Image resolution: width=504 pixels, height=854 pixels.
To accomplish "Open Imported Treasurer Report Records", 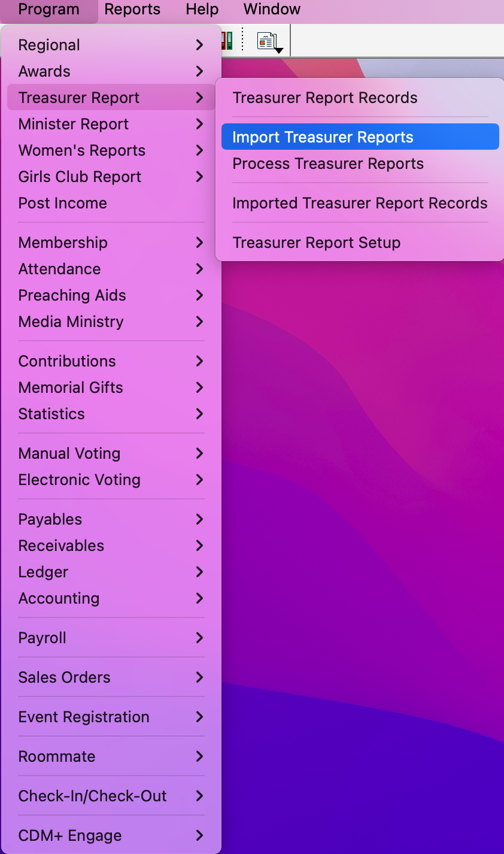I will (x=359, y=203).
